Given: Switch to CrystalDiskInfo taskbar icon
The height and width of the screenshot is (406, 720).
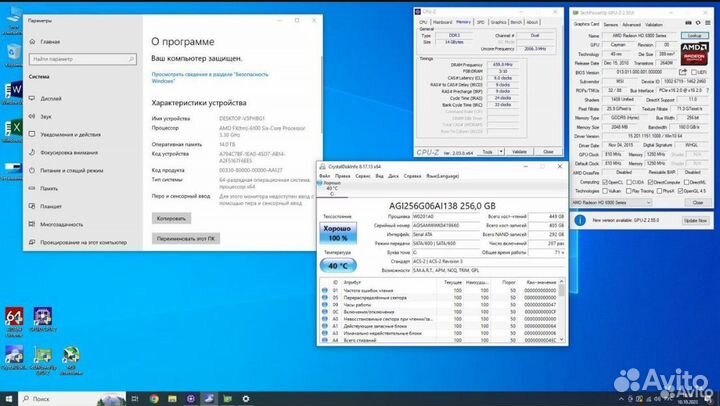Looking at the screenshot, I should coord(209,399).
